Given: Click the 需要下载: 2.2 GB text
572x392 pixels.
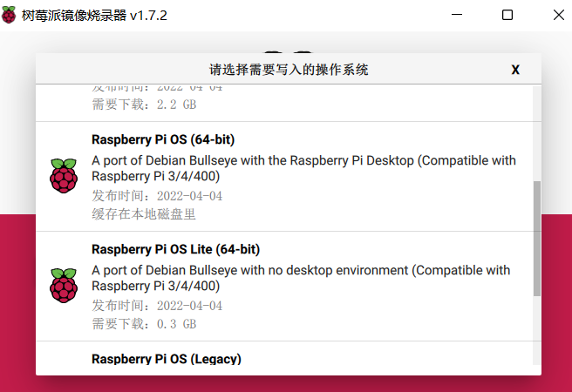Looking at the screenshot, I should [x=144, y=105].
